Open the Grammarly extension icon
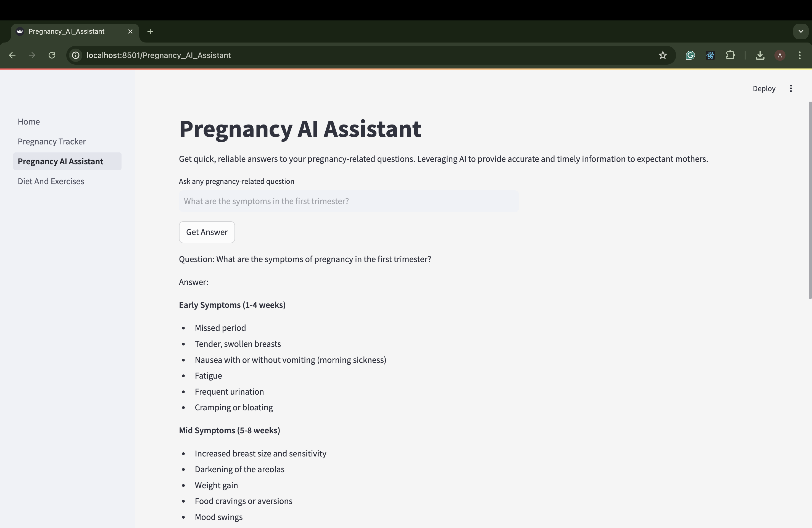The width and height of the screenshot is (812, 528). (690, 55)
